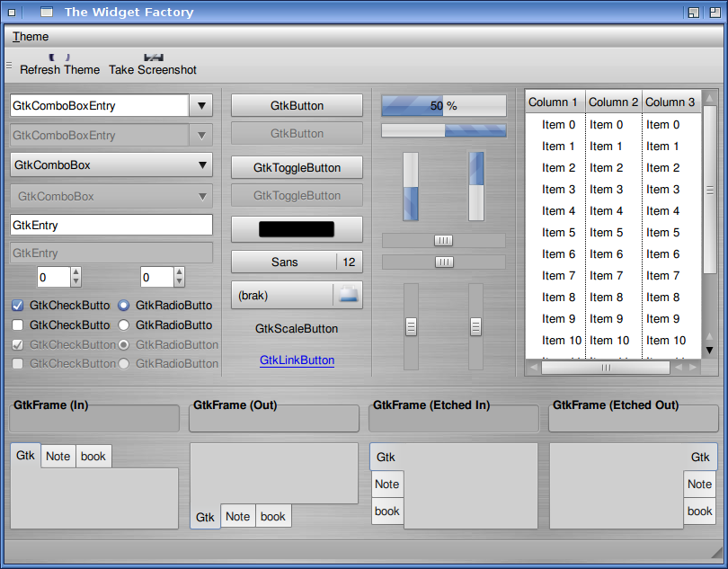Open the (brak) file chooser button

pos(297,295)
